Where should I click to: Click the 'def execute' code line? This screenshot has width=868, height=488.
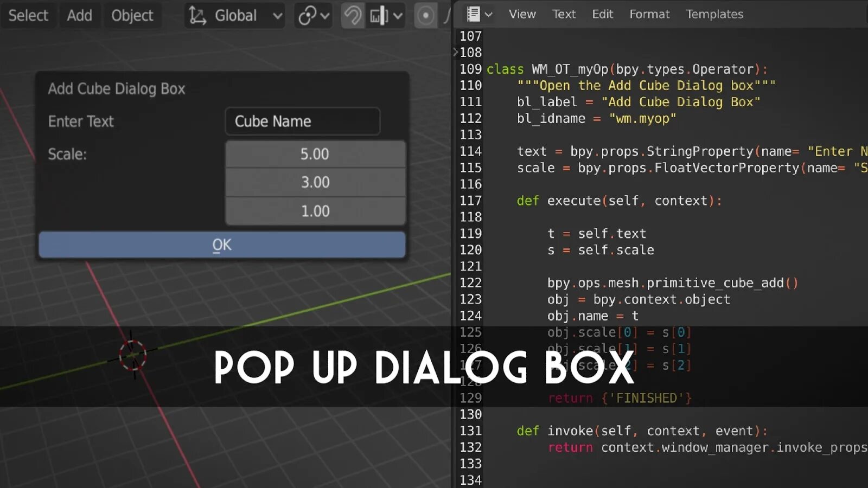coord(619,201)
